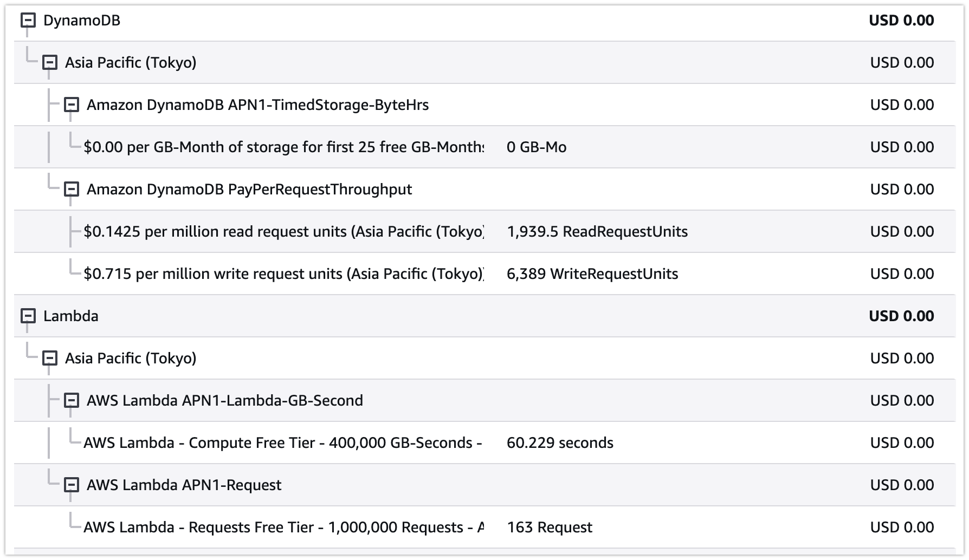Select the Lambda heading text
This screenshot has width=969, height=560.
(71, 316)
